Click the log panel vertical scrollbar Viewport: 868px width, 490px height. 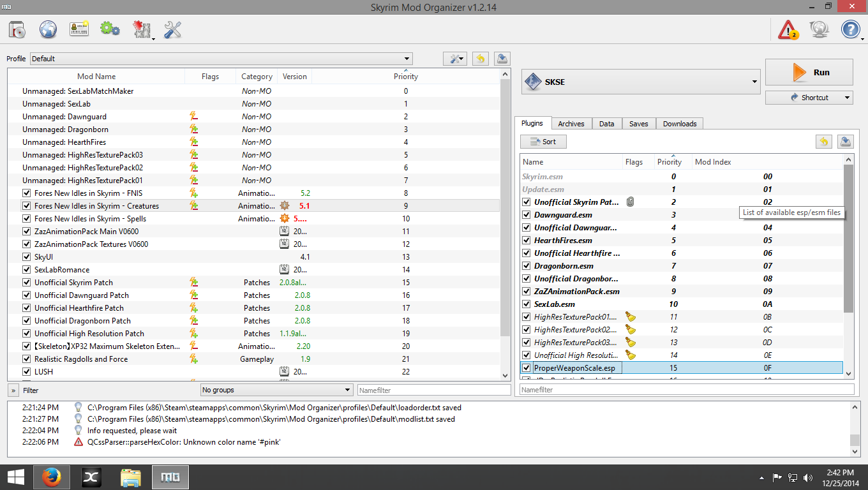click(x=855, y=429)
